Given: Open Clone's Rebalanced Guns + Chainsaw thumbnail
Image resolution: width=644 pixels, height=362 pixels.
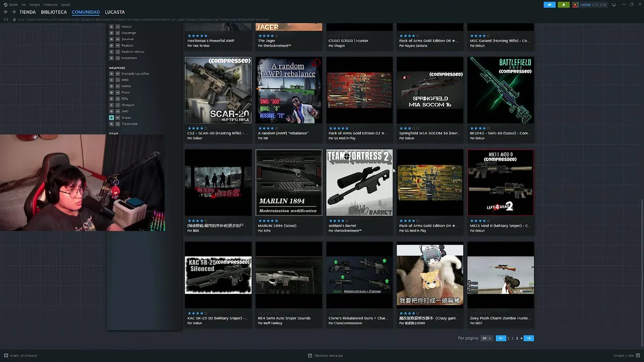Looking at the screenshot, I should pyautogui.click(x=359, y=275).
